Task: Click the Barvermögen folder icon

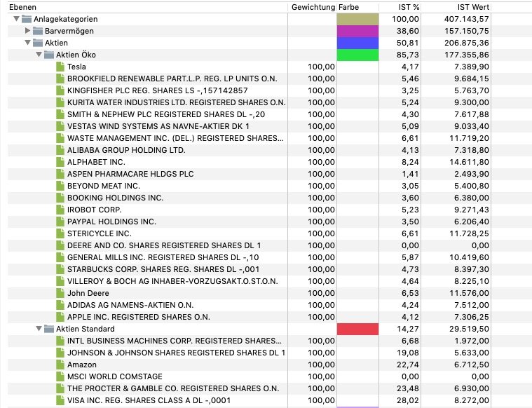Action: coord(38,31)
